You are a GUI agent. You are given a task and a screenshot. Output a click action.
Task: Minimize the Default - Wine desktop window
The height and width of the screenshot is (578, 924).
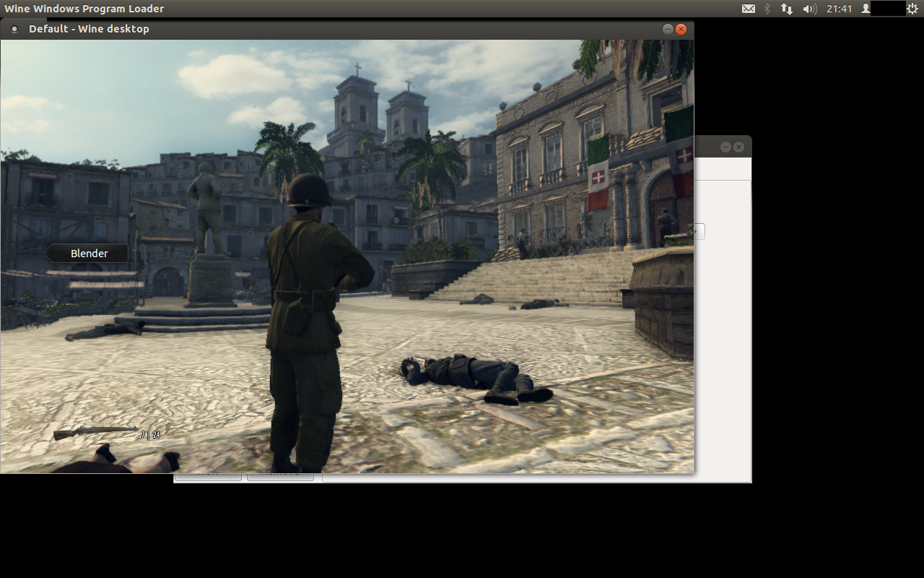668,29
